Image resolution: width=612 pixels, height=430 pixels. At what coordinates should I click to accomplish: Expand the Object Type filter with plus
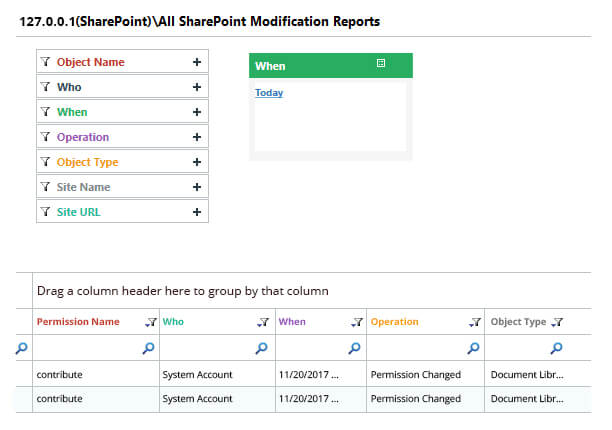click(197, 162)
